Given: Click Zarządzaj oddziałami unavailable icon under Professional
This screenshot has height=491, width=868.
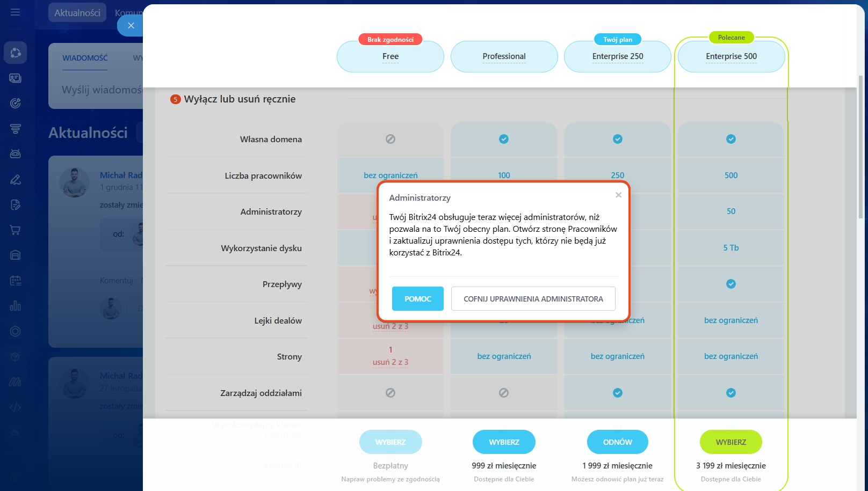Looking at the screenshot, I should coord(504,393).
